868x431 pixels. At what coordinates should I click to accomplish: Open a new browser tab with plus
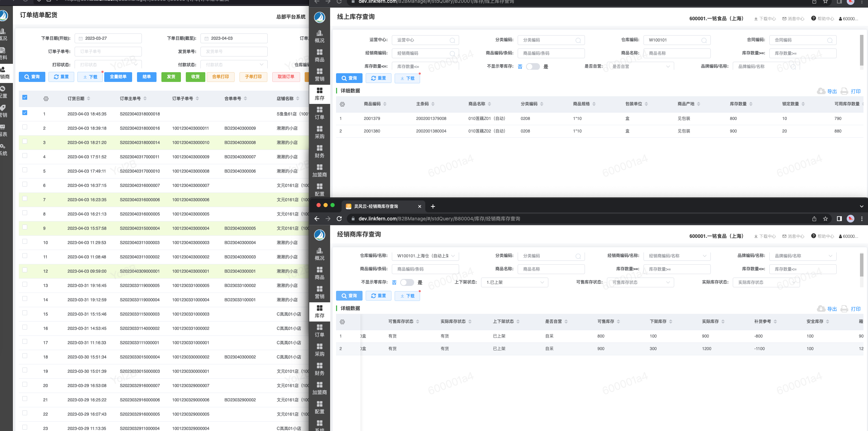[x=433, y=206]
